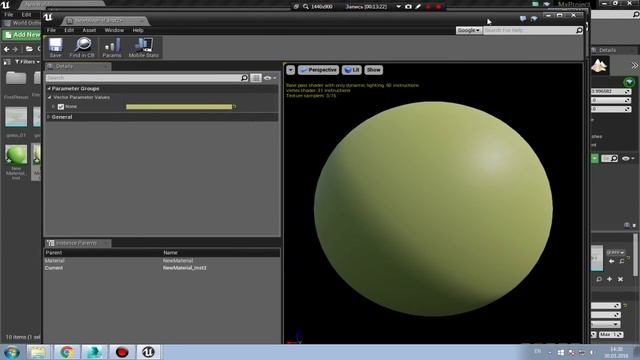Open the material editor Help menu
This screenshot has width=640, height=360.
(x=138, y=30)
